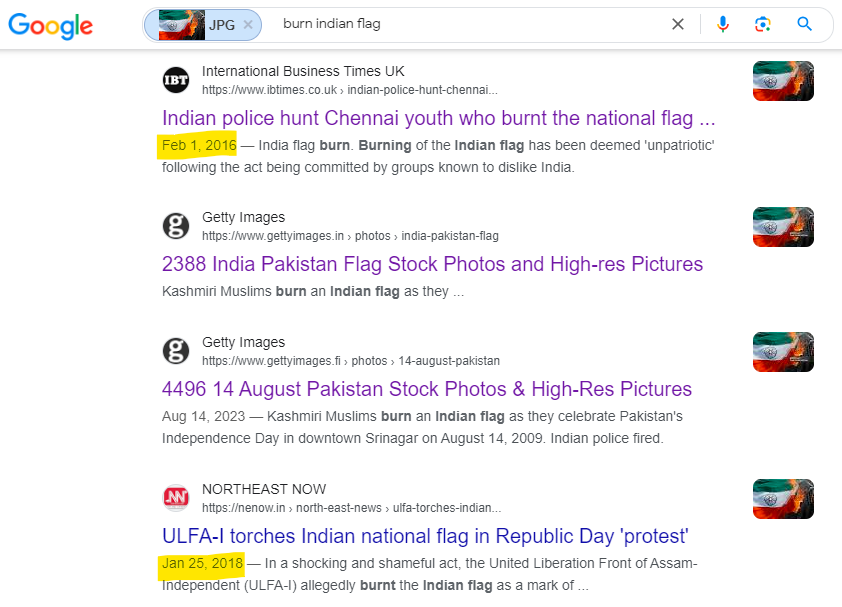Click the ibtimes.co.uk URL breadcrumb

(x=350, y=90)
